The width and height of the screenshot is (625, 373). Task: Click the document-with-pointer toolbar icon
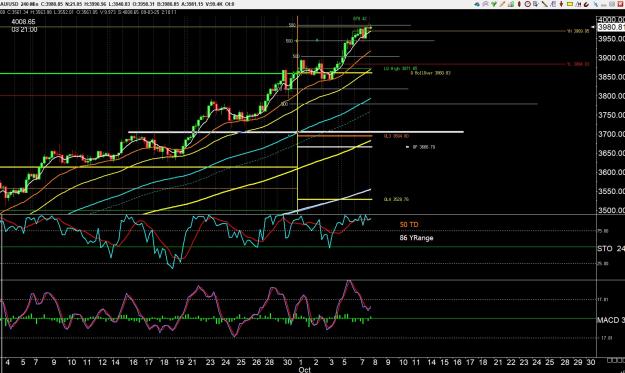pos(536,4)
